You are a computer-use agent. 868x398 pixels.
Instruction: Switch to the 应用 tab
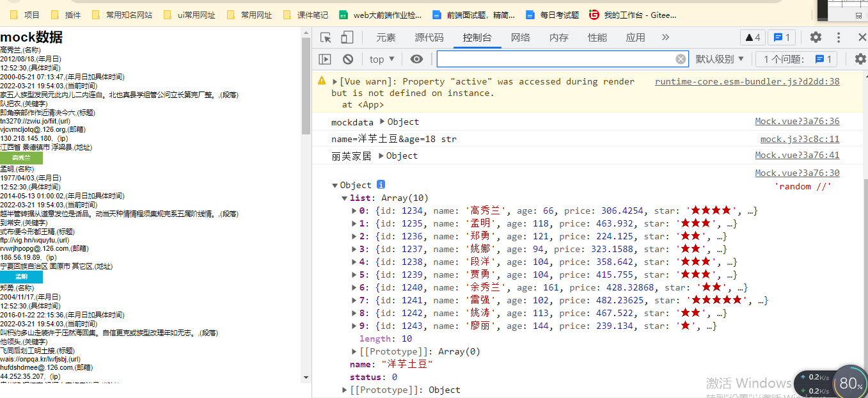tap(635, 38)
